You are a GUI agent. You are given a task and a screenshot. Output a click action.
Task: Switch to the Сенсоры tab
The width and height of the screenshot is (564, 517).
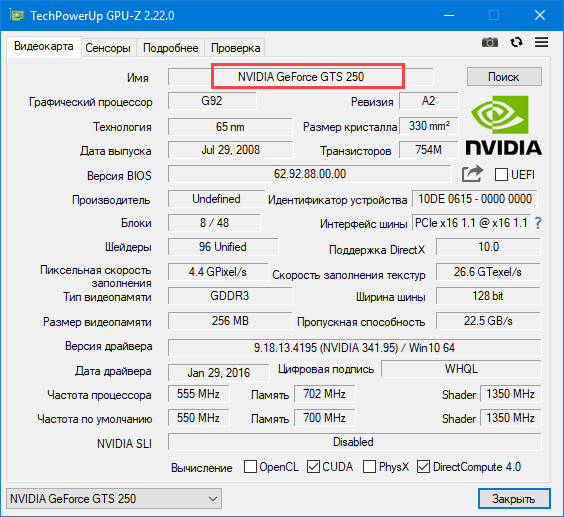[x=108, y=48]
